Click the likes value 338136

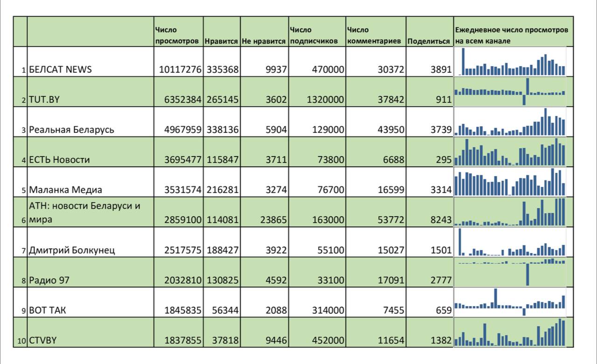tap(223, 130)
